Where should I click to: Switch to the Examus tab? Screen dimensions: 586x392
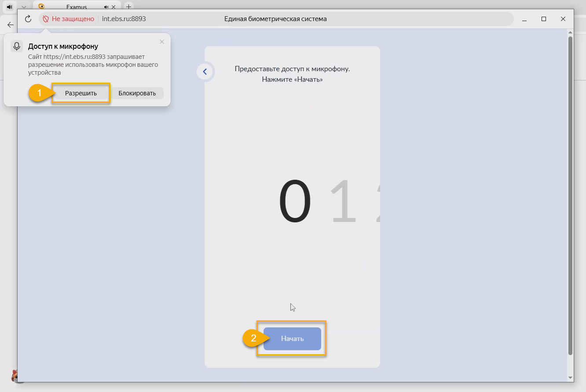[76, 7]
